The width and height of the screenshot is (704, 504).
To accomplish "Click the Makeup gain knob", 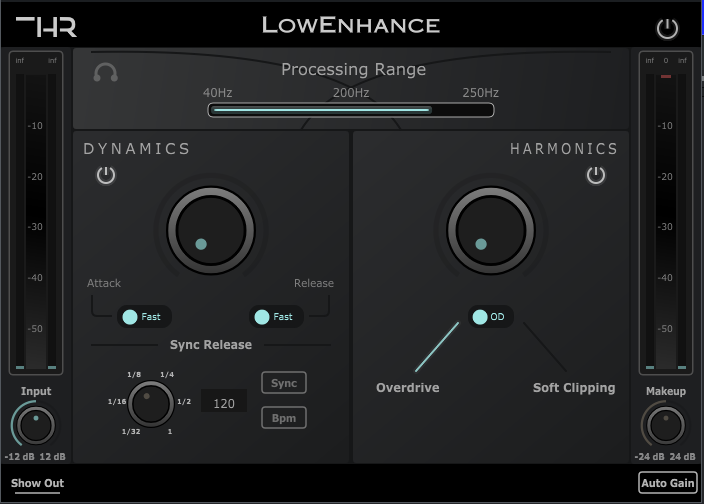I will 666,426.
